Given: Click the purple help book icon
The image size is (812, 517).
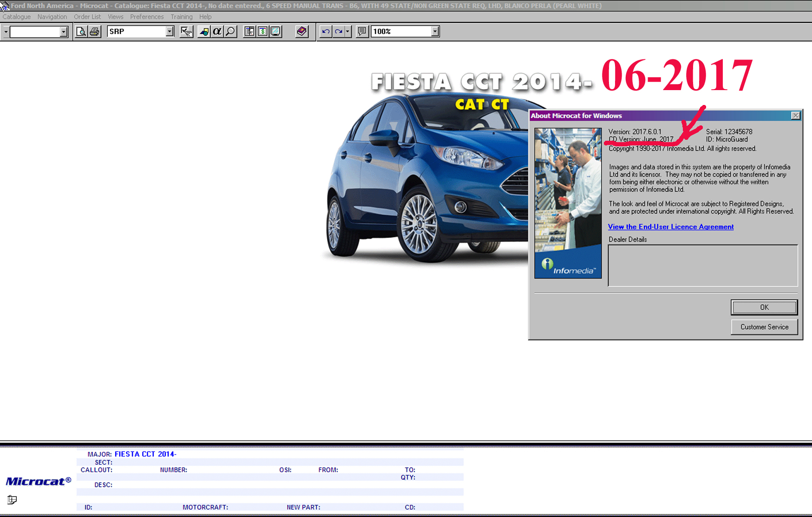Looking at the screenshot, I should tap(301, 32).
